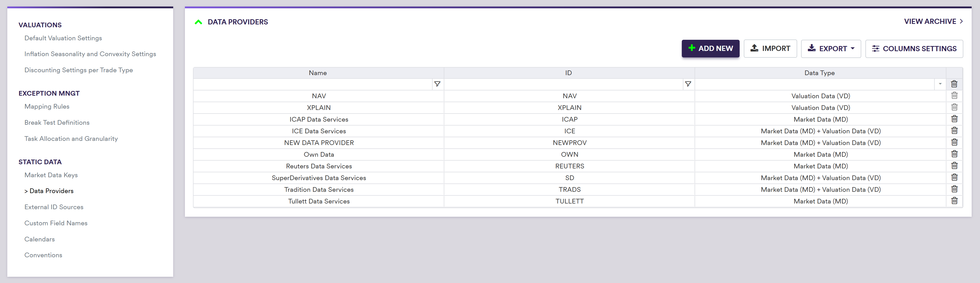The height and width of the screenshot is (283, 980).
Task: Click the Name filter input field
Action: pyautogui.click(x=312, y=84)
